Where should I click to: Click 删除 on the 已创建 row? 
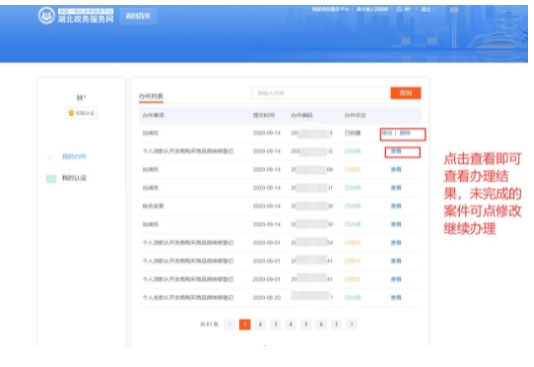[405, 133]
